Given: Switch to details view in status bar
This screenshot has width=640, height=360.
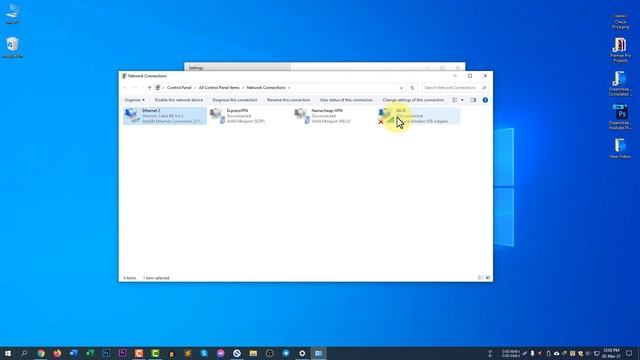Looking at the screenshot, I should point(480,278).
